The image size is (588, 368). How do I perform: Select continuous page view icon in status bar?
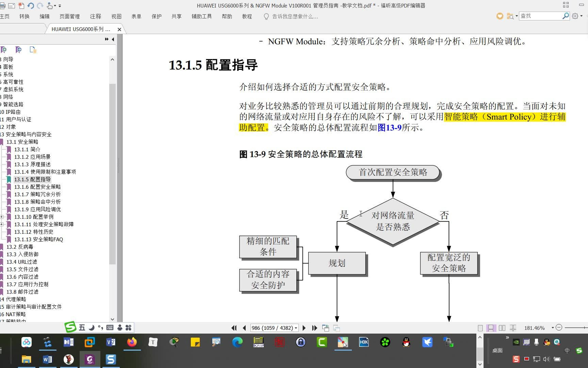490,328
